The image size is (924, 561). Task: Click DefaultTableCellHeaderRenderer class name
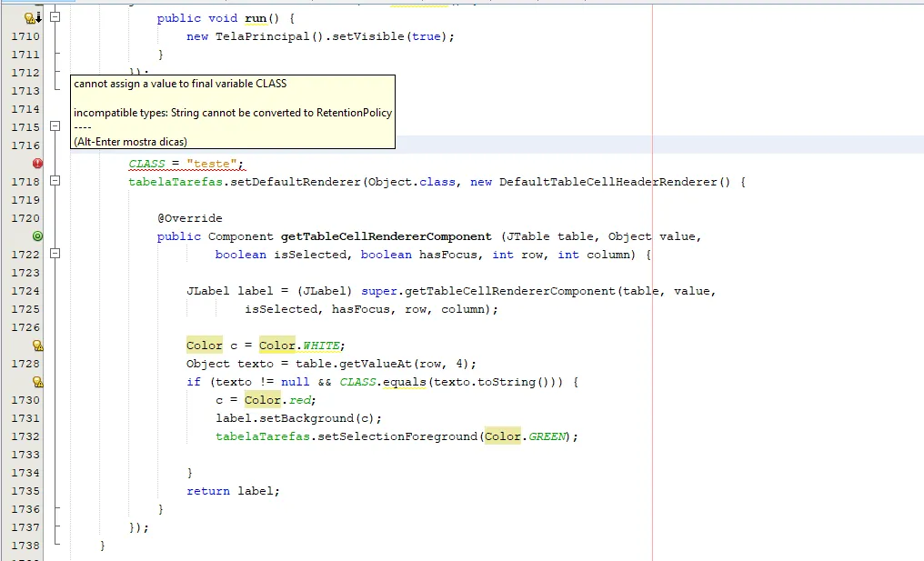coord(608,182)
